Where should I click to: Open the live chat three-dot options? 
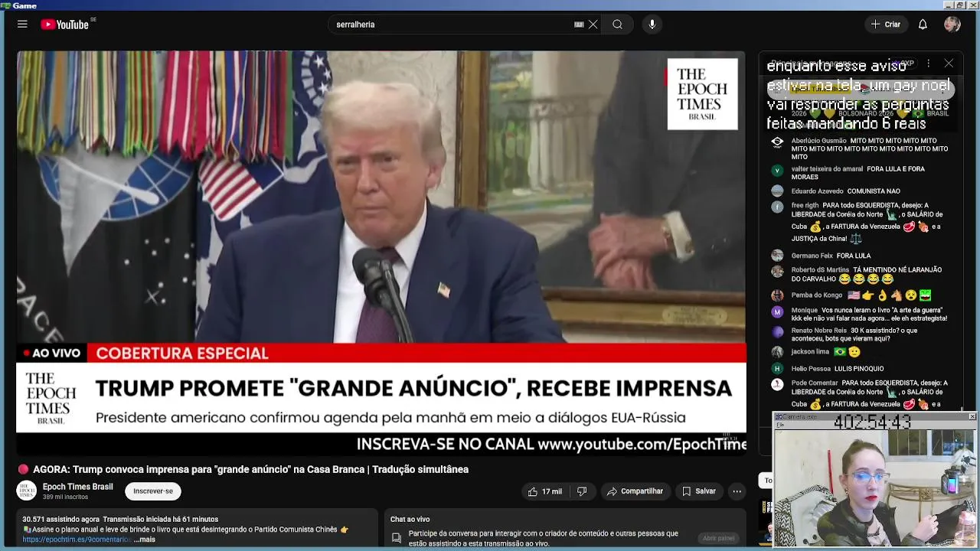928,64
